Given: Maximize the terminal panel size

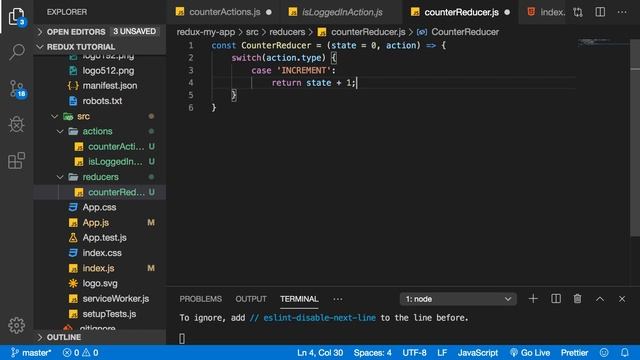Looking at the screenshot, I should (x=600, y=299).
